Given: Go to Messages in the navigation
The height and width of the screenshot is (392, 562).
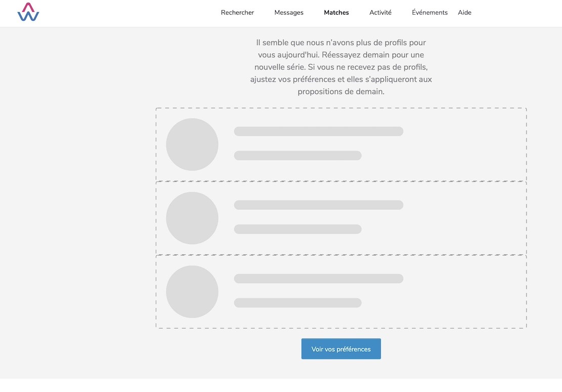Looking at the screenshot, I should pyautogui.click(x=289, y=13).
